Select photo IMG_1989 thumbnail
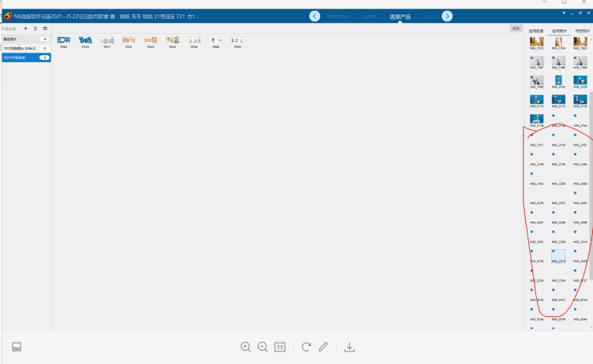The image size is (593, 364). point(580,62)
